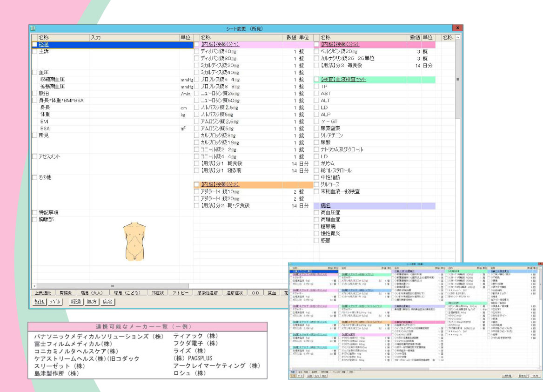Screen dimensions: 543x392
Task: Click the 処方 button
Action: (92, 302)
